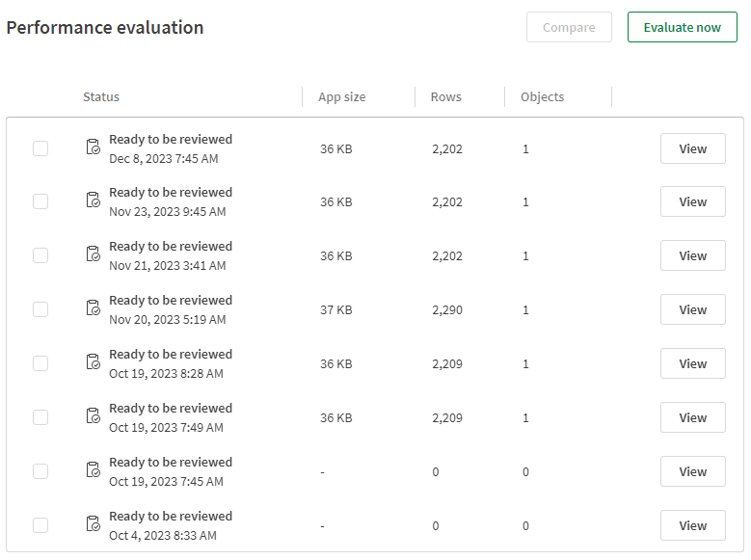Click status icon for Nov 21, 2023 evaluation

pos(93,254)
